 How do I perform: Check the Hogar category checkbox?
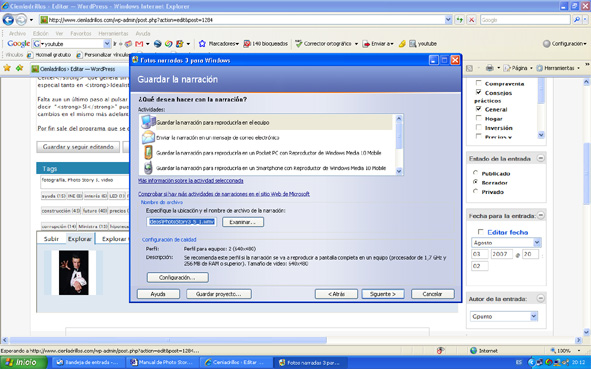(479, 118)
